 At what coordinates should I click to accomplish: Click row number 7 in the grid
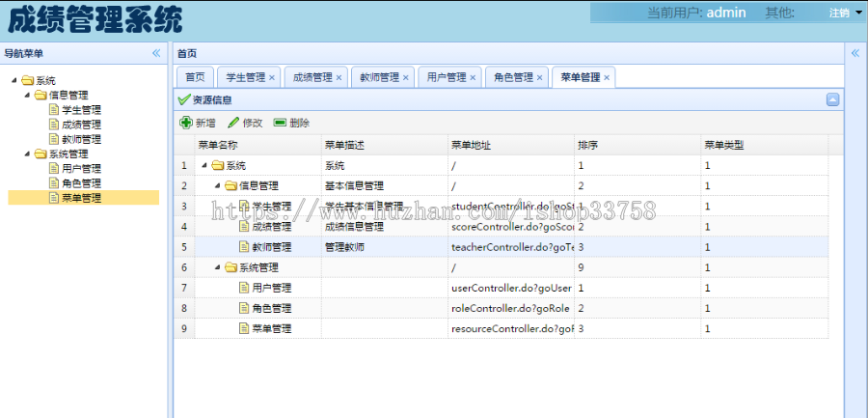pos(184,289)
